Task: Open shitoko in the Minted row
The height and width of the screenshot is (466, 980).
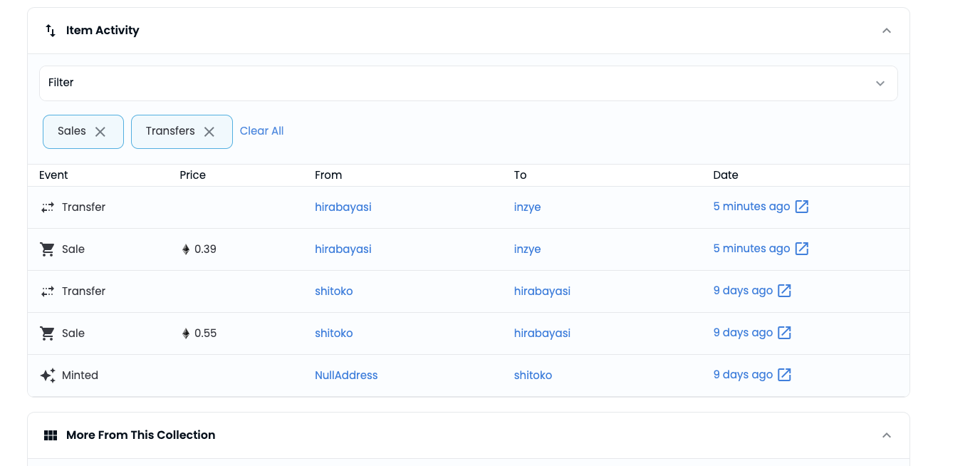Action: point(533,376)
